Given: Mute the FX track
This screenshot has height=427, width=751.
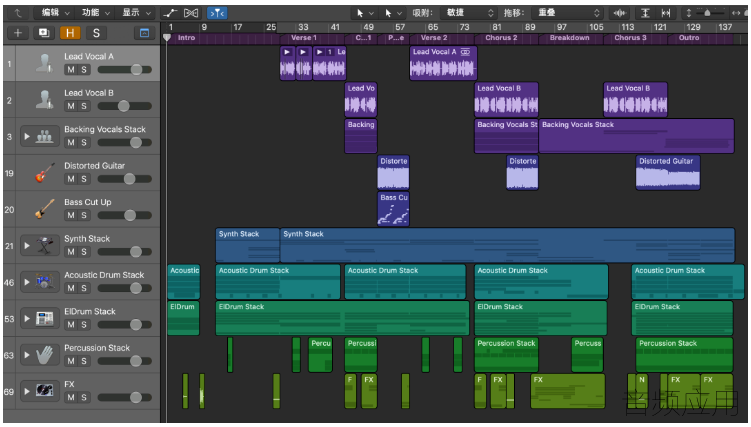Looking at the screenshot, I should tap(71, 397).
